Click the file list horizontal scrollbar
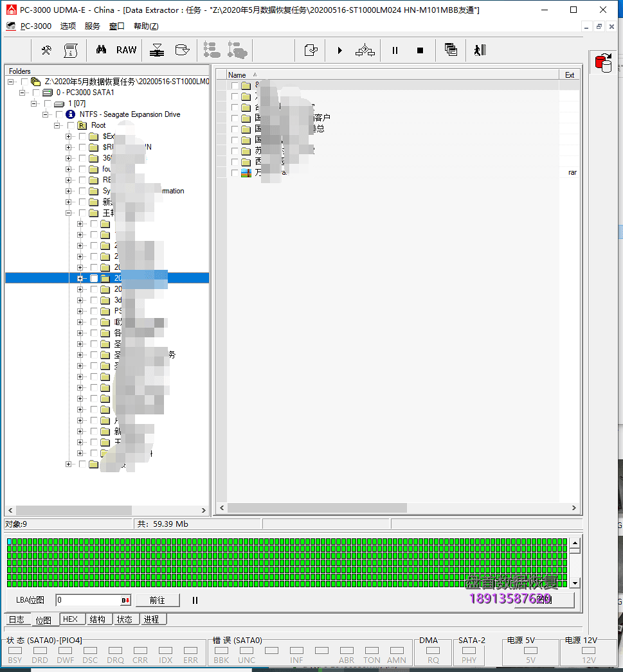This screenshot has height=672, width=623. 398,508
